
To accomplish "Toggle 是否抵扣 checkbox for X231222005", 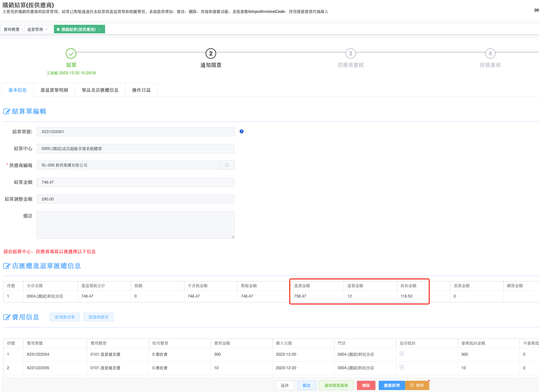I will click(402, 367).
